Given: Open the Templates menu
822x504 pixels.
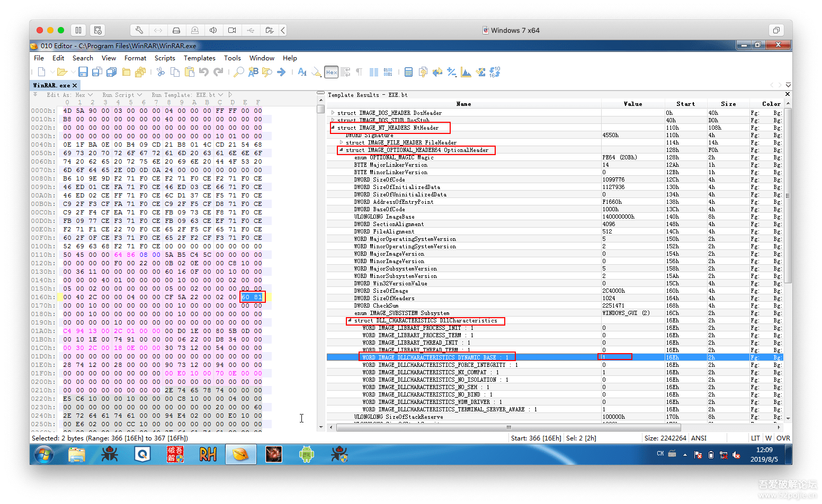Looking at the screenshot, I should tap(200, 58).
